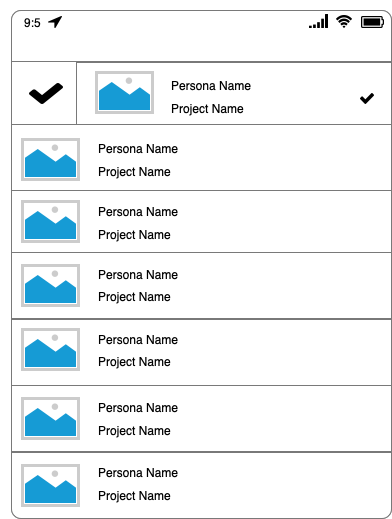Open the image thumbnail of the fourth persona row

pos(50,285)
